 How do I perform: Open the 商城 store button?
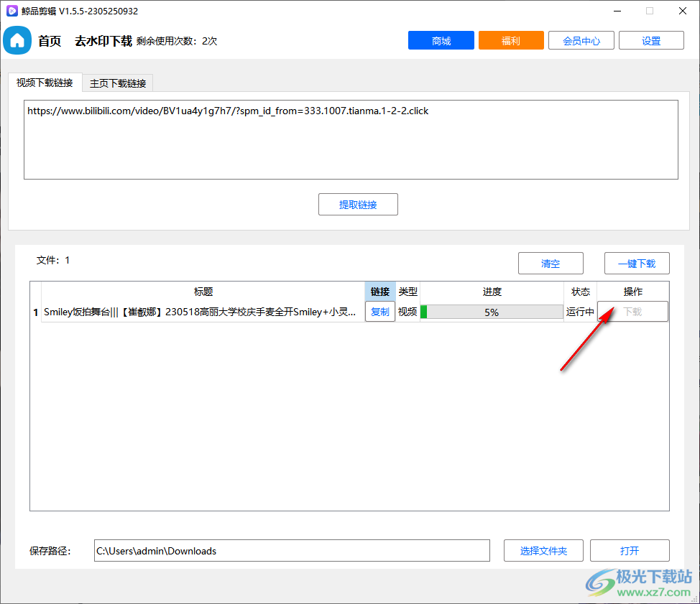pyautogui.click(x=441, y=41)
